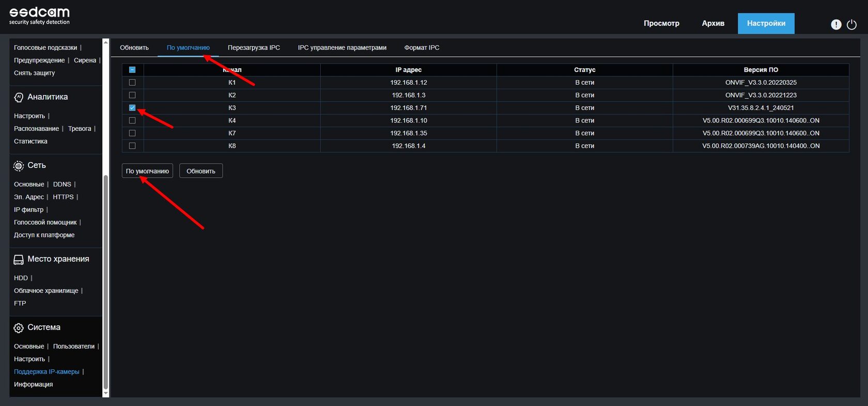868x406 pixels.
Task: Click version V31.35.8.2.4.1_240521 cell
Action: click(x=761, y=108)
